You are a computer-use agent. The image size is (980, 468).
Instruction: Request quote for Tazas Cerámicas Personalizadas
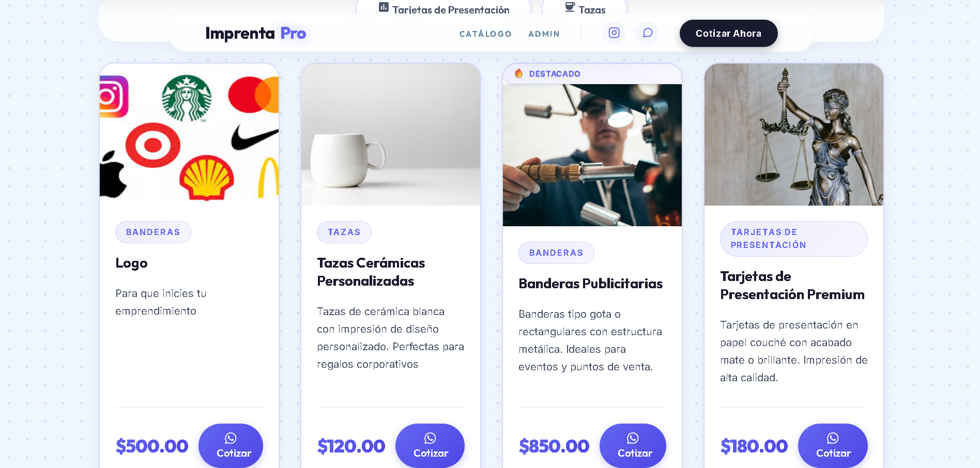click(x=430, y=445)
